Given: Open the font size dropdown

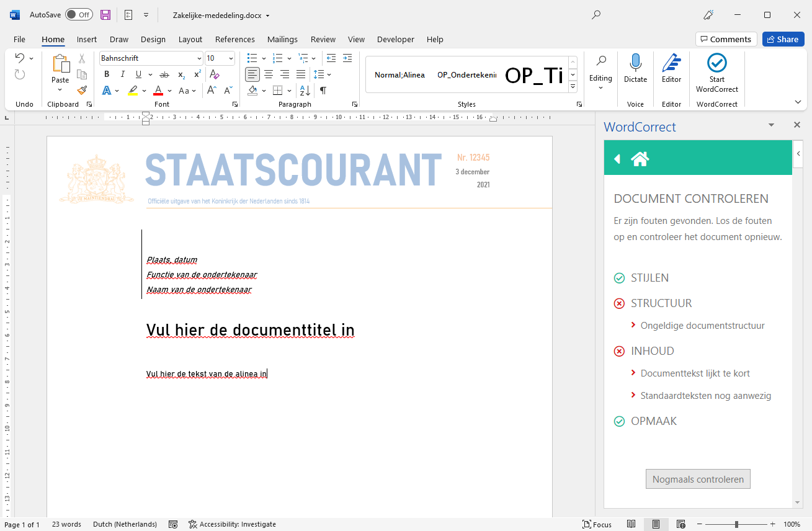Looking at the screenshot, I should click(231, 58).
